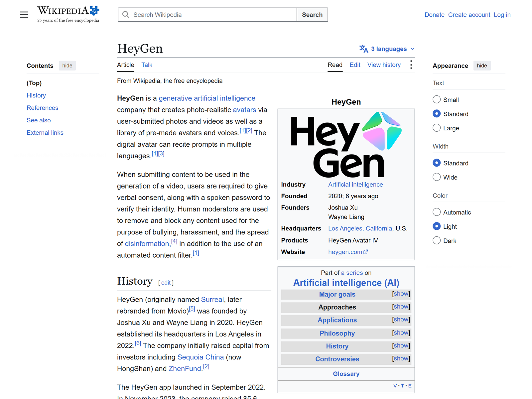Open Controversies link in AI sidebar
The height and width of the screenshot is (399, 532).
[337, 359]
